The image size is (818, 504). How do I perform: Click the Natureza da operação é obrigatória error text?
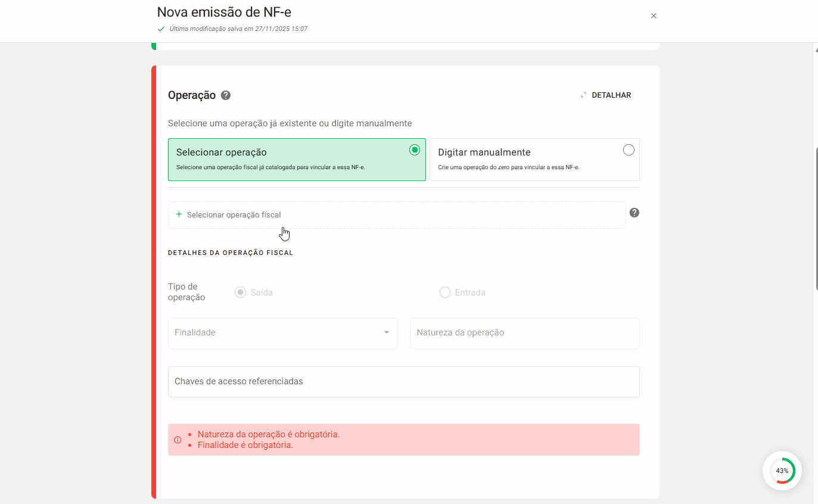coord(269,434)
